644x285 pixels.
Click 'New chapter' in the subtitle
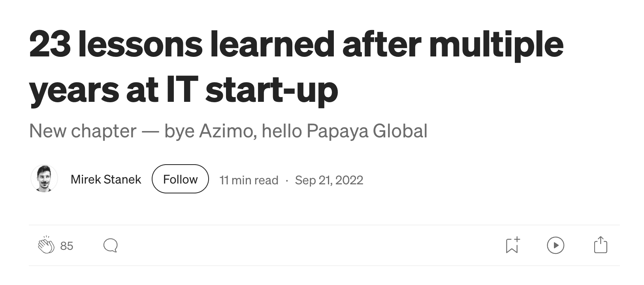[83, 131]
